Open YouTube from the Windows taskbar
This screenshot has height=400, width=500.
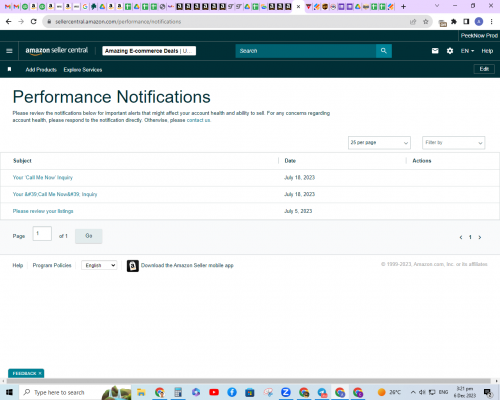click(214, 392)
